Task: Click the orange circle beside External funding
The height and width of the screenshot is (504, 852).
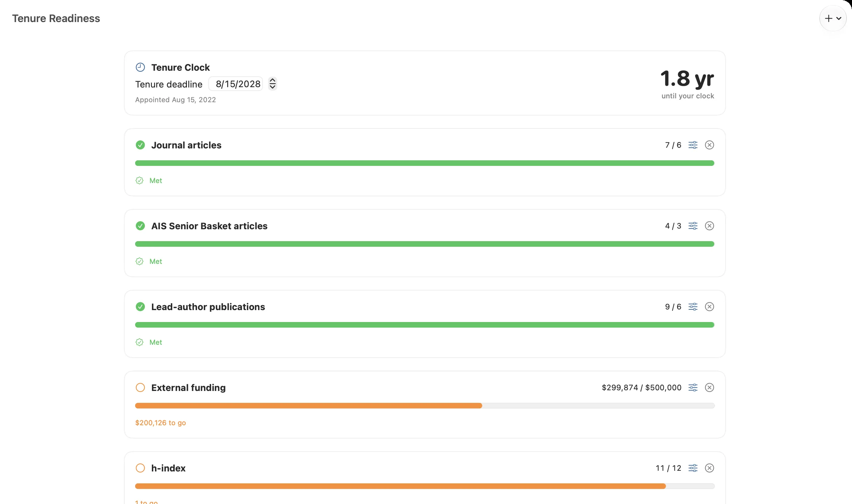Action: pos(140,387)
